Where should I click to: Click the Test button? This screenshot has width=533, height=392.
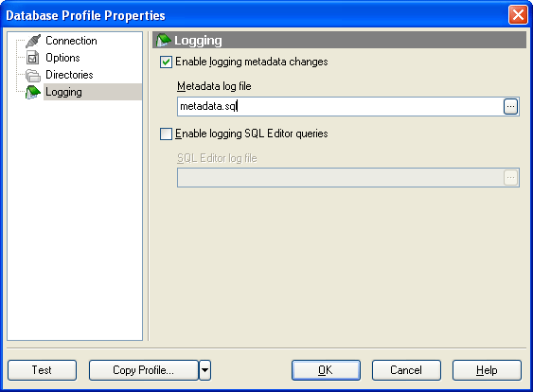[43, 370]
